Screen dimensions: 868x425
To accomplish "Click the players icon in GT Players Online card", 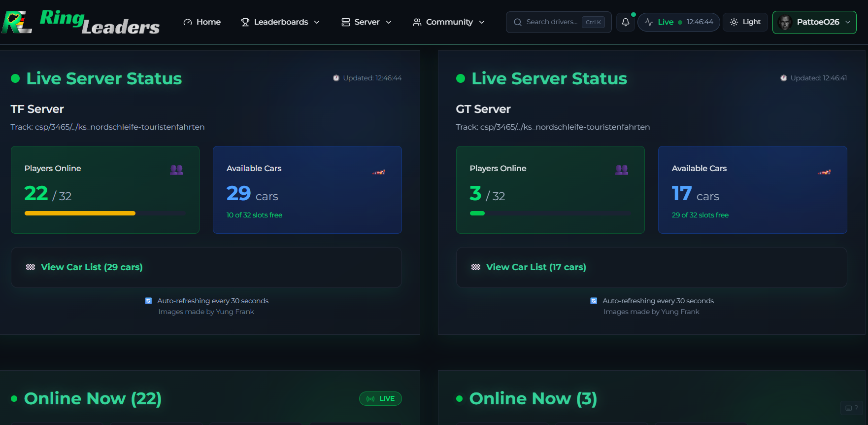I will 622,170.
